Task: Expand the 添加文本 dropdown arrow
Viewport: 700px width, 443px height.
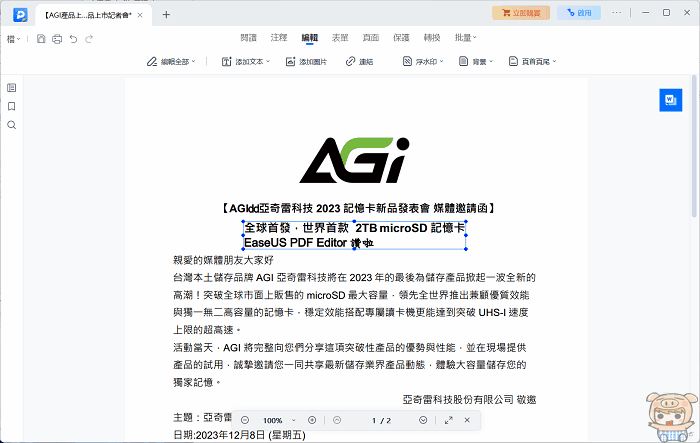Action: [x=268, y=62]
